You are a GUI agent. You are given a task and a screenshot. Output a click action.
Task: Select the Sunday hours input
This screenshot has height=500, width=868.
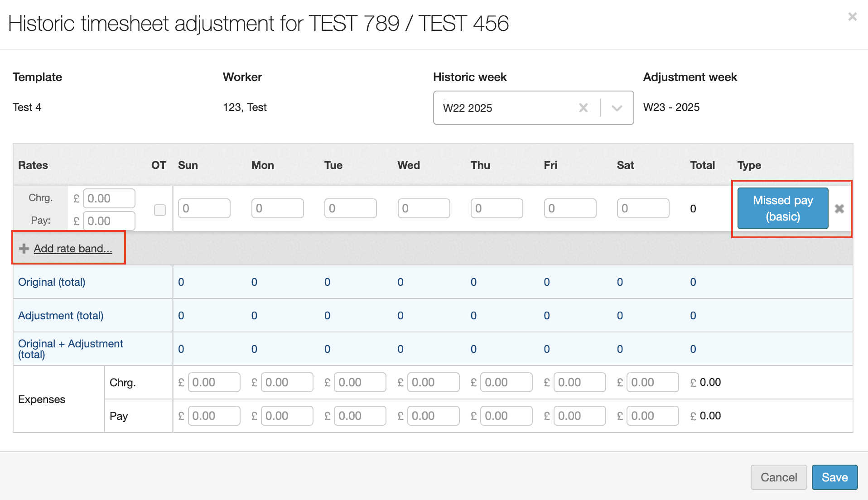[x=204, y=208]
